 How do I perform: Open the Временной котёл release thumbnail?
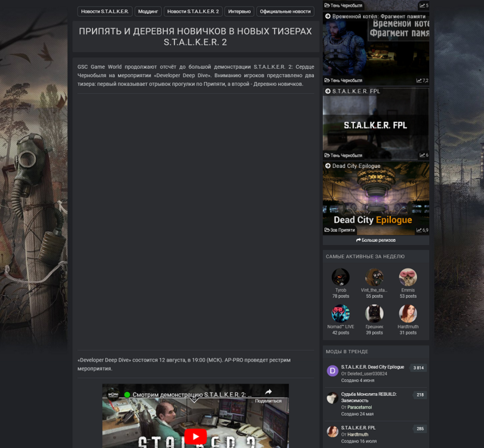pyautogui.click(x=375, y=49)
